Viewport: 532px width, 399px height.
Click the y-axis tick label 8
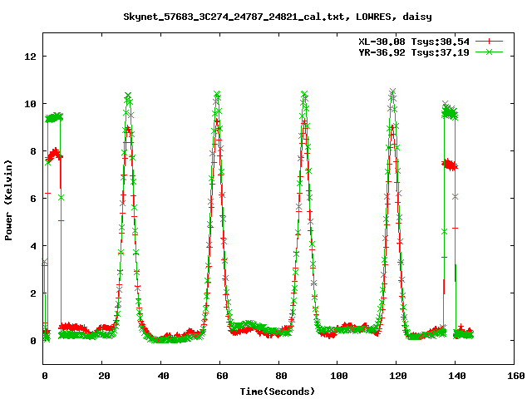[33, 151]
